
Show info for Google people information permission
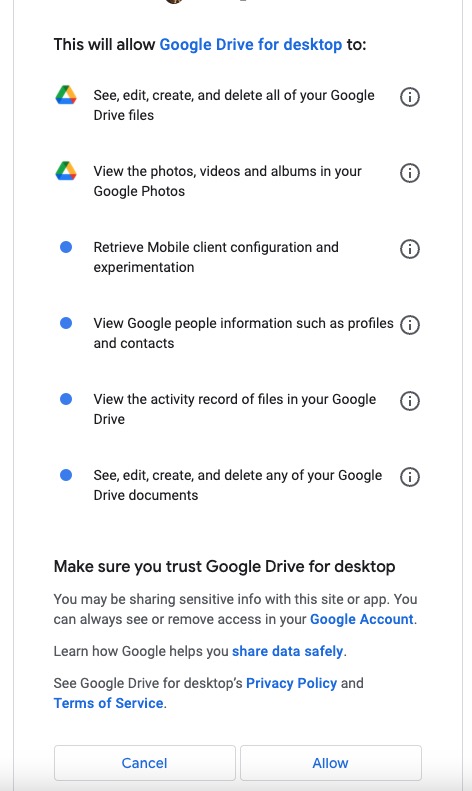point(409,324)
